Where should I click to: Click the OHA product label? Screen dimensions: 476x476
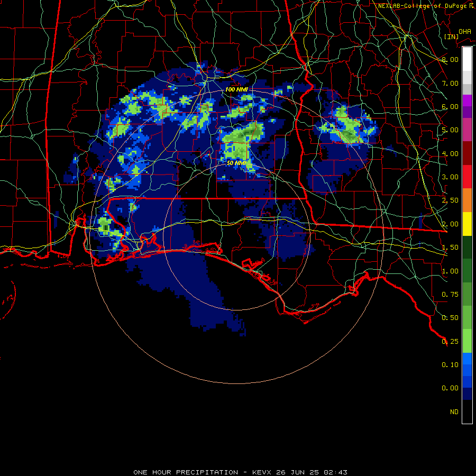click(465, 32)
